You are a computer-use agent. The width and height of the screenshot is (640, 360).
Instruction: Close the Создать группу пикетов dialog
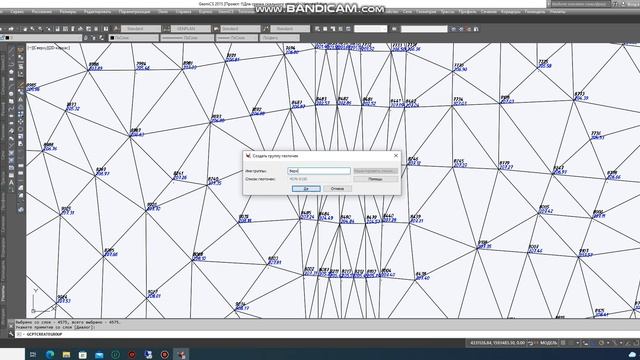click(x=396, y=156)
